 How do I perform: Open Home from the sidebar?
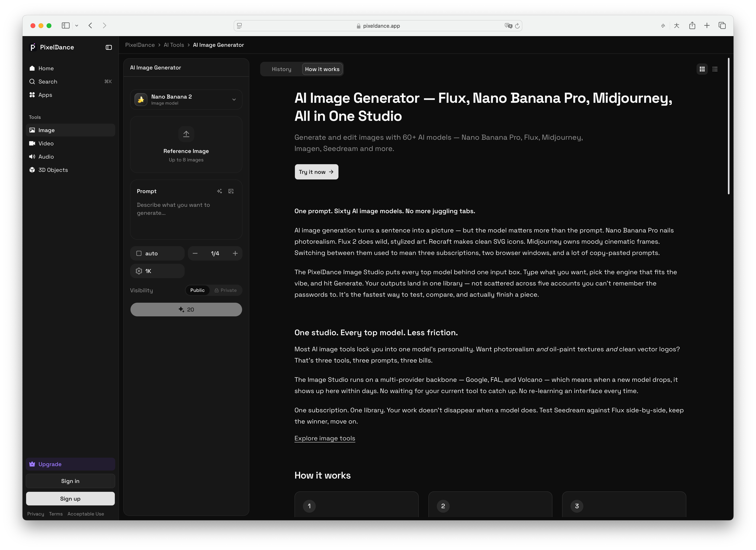(x=70, y=68)
